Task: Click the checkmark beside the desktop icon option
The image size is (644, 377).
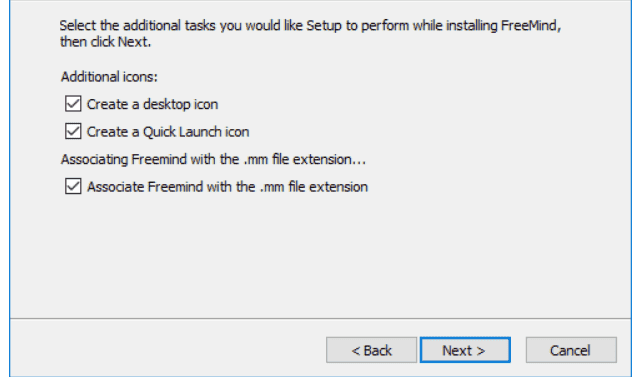Action: pos(73,104)
